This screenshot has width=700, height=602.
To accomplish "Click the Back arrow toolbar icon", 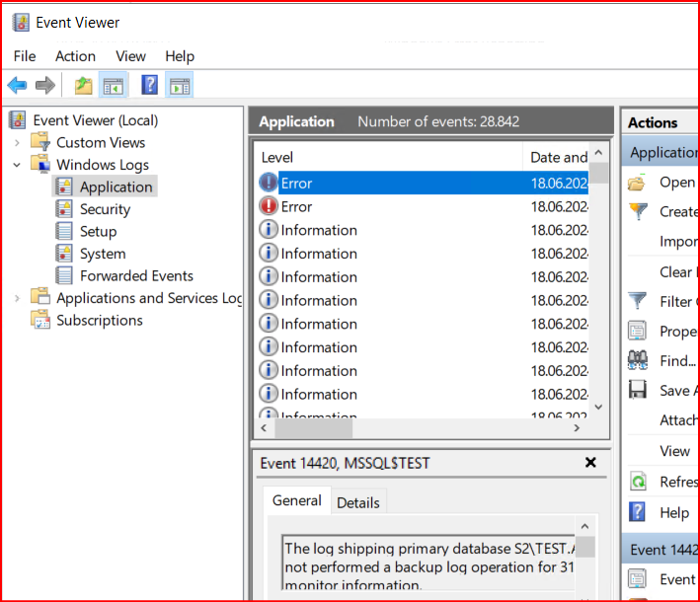I will click(x=18, y=85).
